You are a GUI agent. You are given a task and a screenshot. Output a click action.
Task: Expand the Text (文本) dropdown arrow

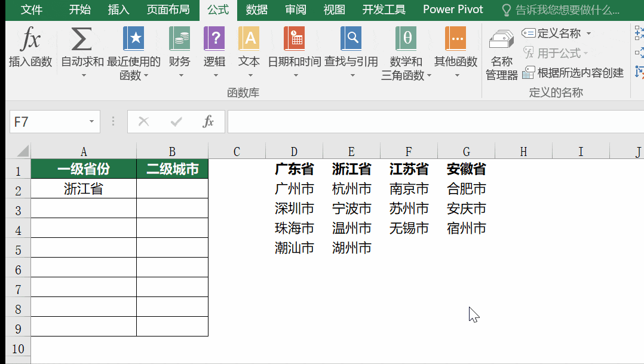pos(250,75)
